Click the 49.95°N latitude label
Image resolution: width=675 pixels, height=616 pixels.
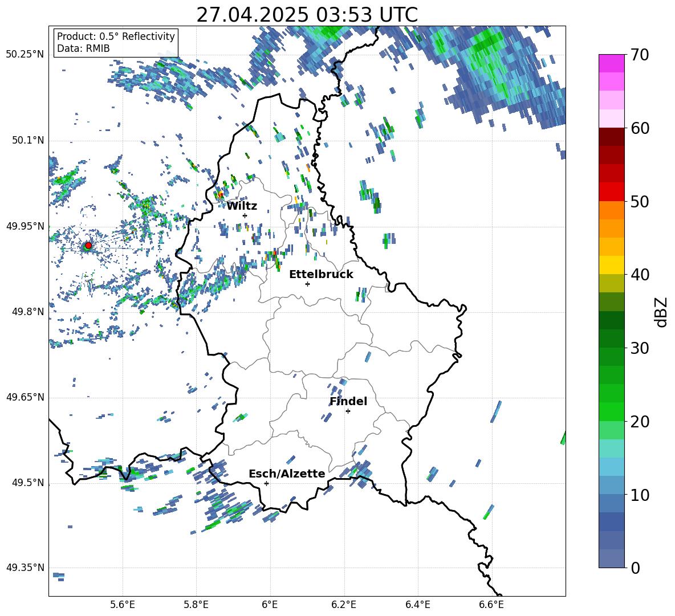pyautogui.click(x=25, y=226)
